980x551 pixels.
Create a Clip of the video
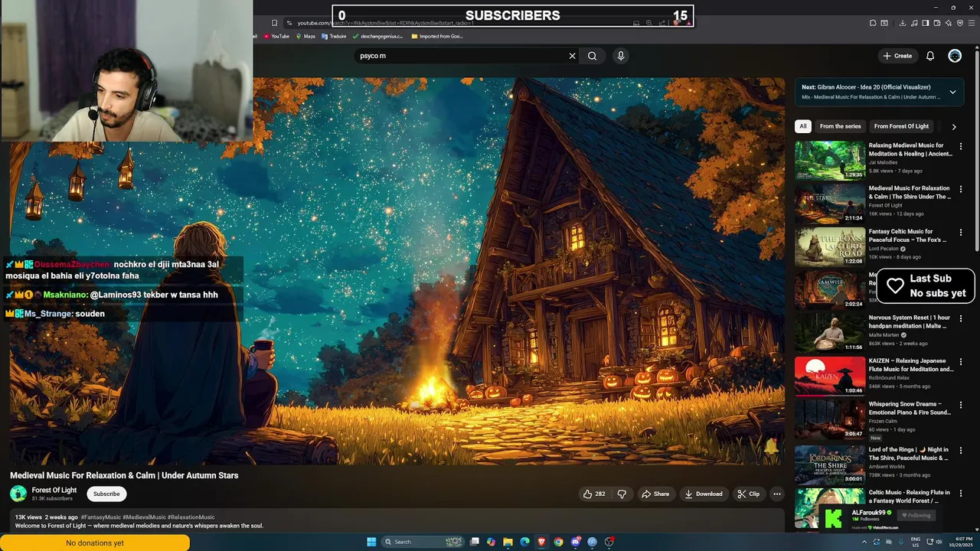click(x=749, y=494)
